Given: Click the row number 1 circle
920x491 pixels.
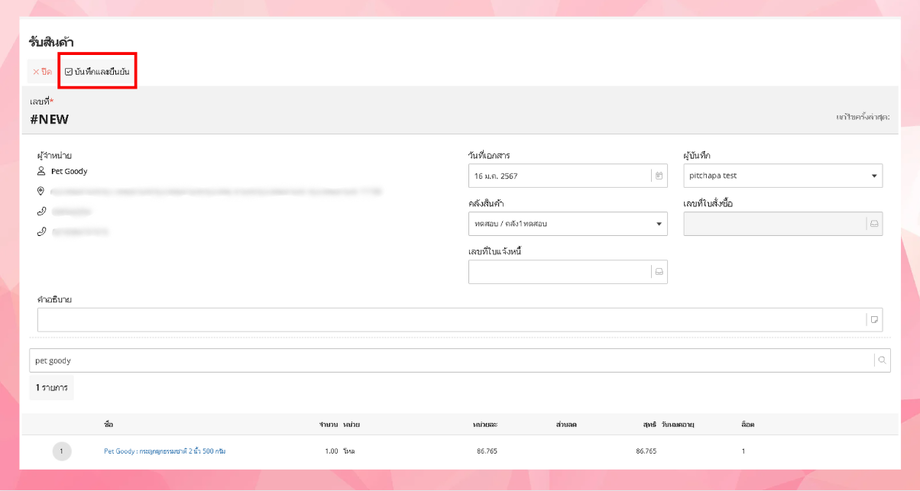Looking at the screenshot, I should click(61, 451).
